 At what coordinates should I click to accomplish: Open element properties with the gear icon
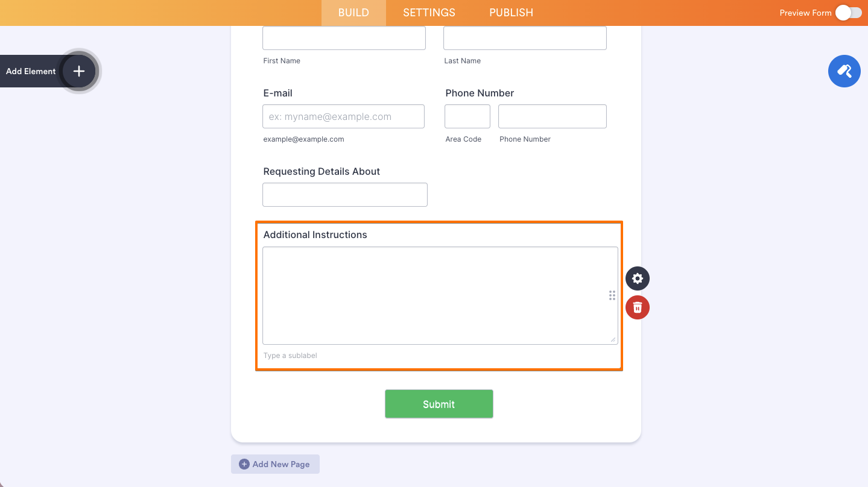click(x=637, y=278)
